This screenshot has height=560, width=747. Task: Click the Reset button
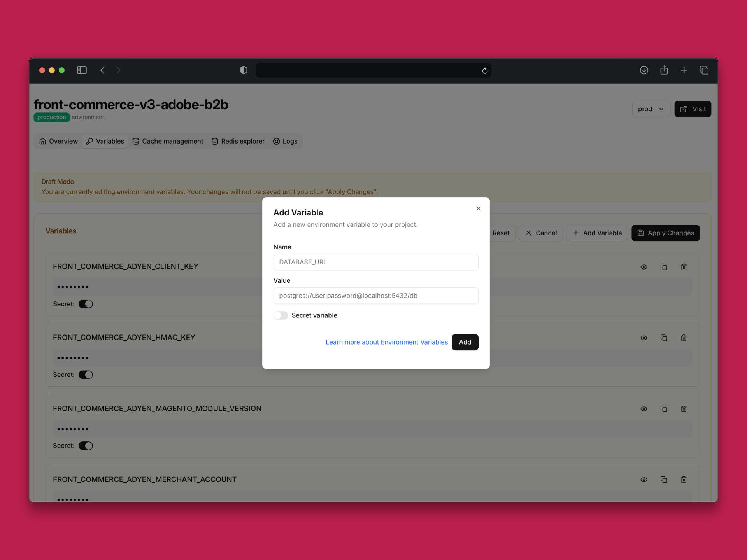tap(501, 233)
